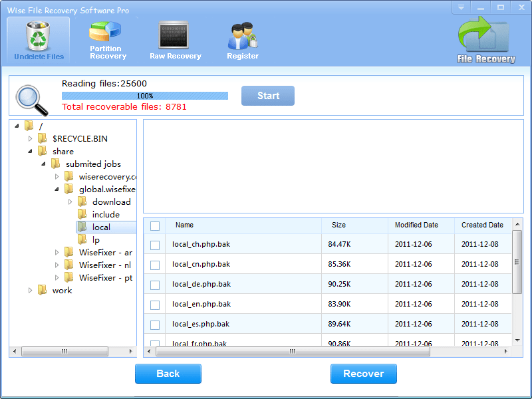Click the file list scroll-down arrow
Viewport: 532px width, 399px height.
pyautogui.click(x=517, y=340)
